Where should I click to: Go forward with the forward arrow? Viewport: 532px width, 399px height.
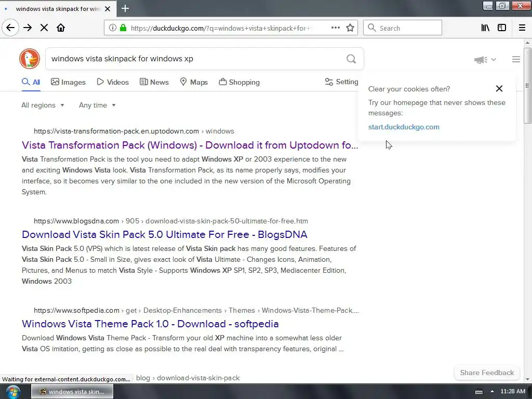point(28,28)
